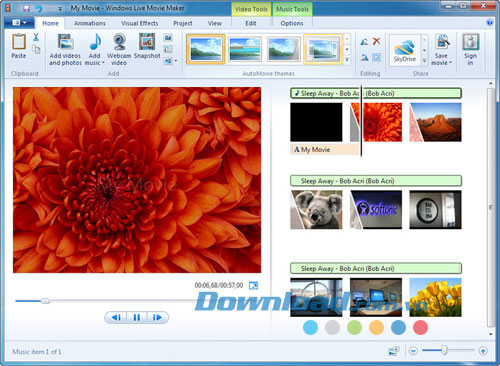Toggle the full-screen preview icon
Image resolution: width=500 pixels, height=366 pixels.
(253, 286)
